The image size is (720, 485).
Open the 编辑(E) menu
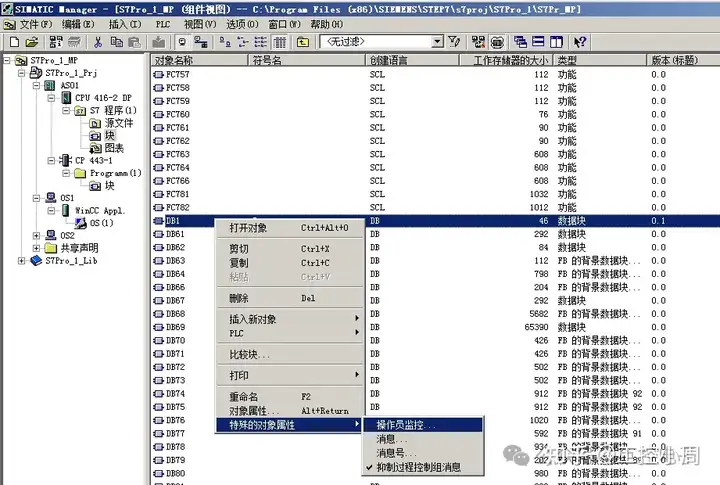(x=78, y=24)
